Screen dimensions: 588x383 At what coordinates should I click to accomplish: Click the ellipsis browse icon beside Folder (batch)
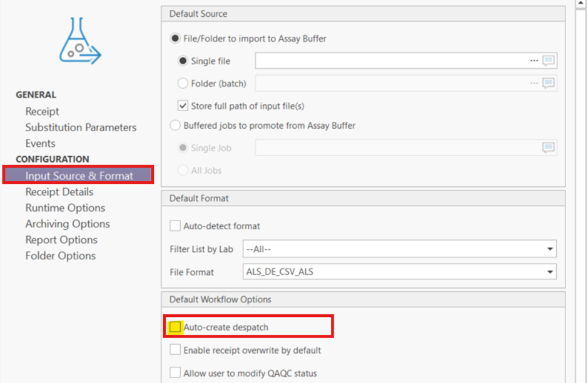point(535,82)
